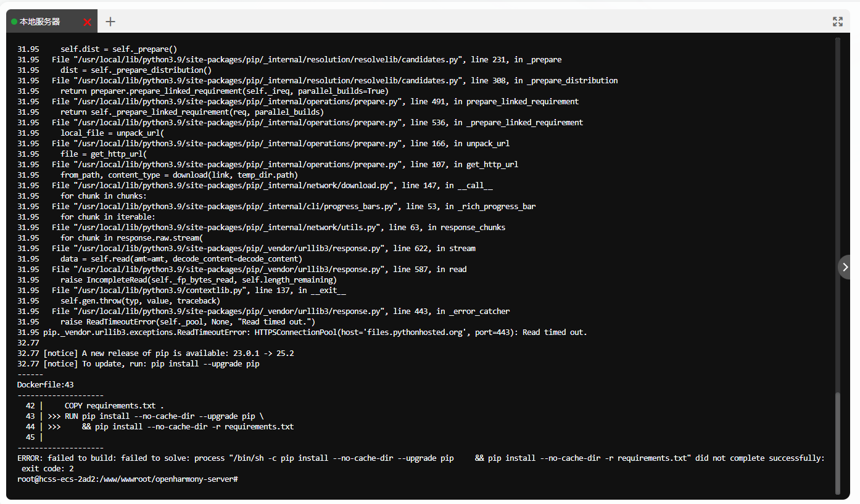Click the 'pip install --upgrade pip' notice line
Screen dimensions: 860x504
(x=151, y=364)
